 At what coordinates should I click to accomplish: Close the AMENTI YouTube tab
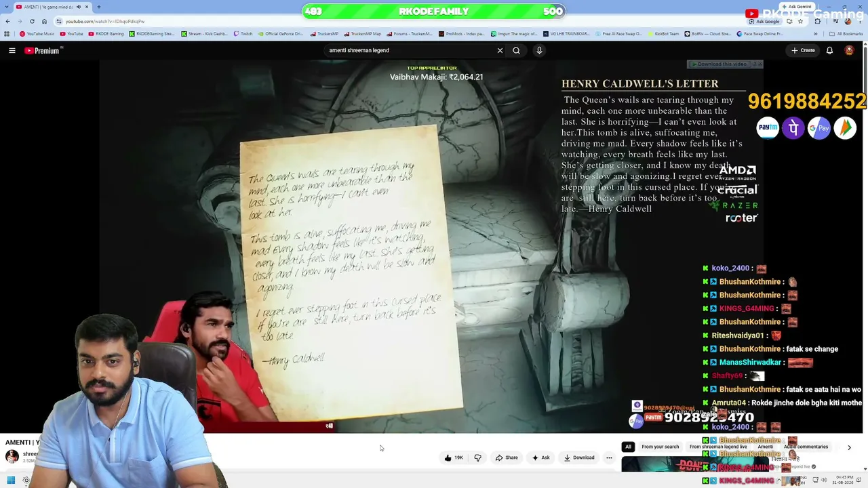[x=86, y=7]
